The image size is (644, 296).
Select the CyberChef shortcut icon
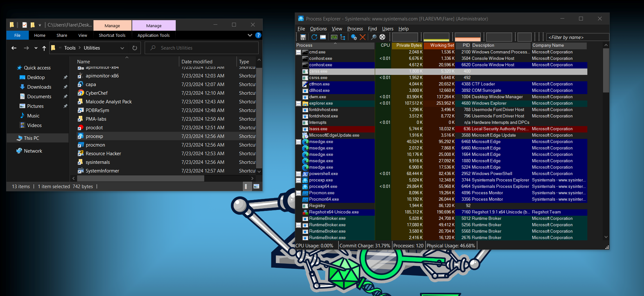(81, 93)
